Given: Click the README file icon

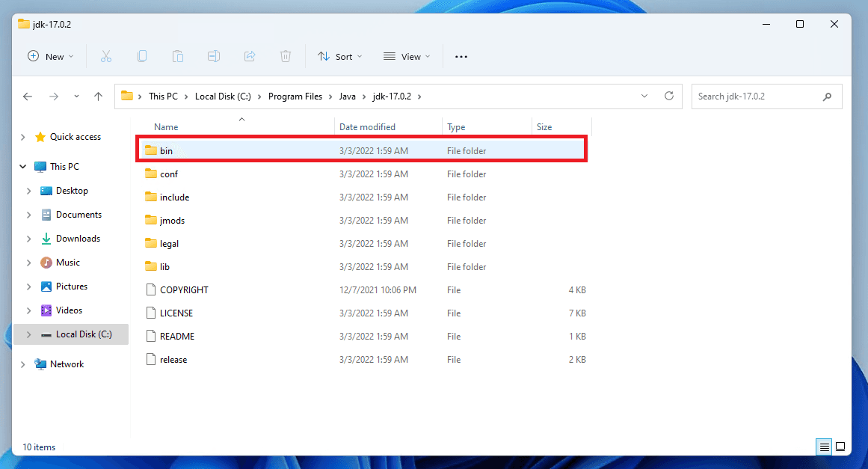Looking at the screenshot, I should pos(150,336).
